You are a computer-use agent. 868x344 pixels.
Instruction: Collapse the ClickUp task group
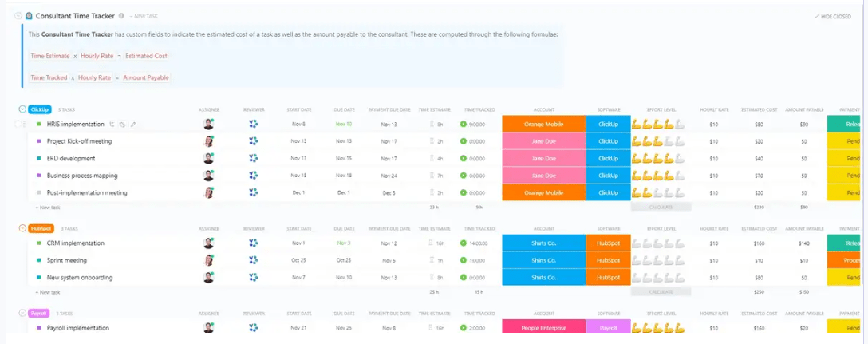pyautogui.click(x=22, y=109)
